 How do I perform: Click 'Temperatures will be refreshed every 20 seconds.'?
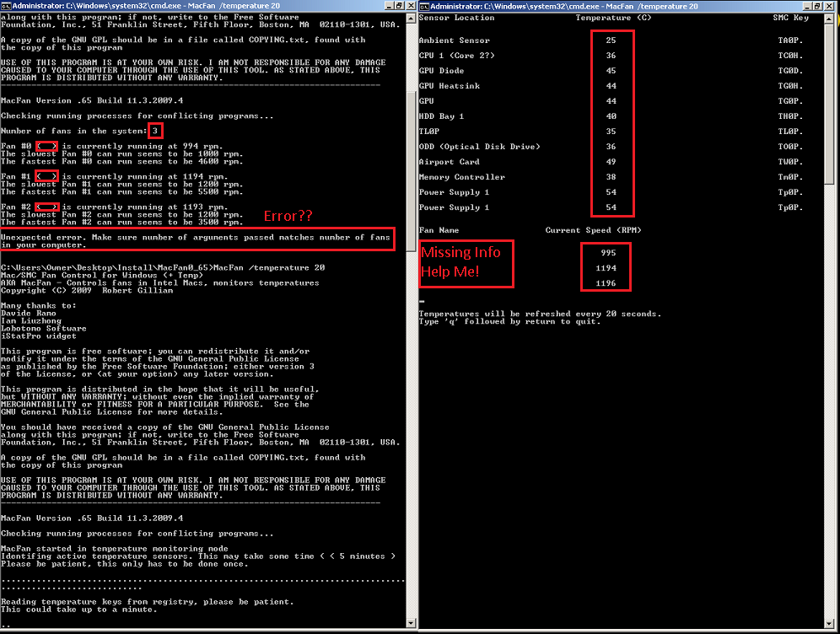click(540, 314)
